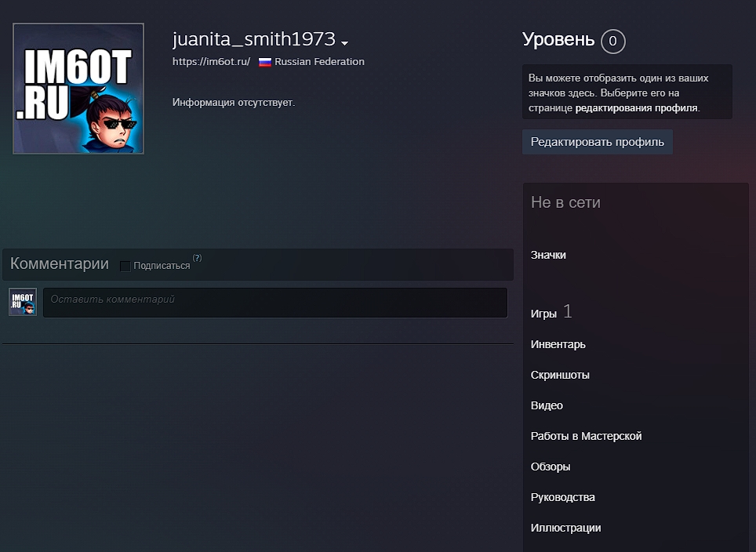Click the Комментарии heading
Viewport: 756px width, 552px height.
60,263
